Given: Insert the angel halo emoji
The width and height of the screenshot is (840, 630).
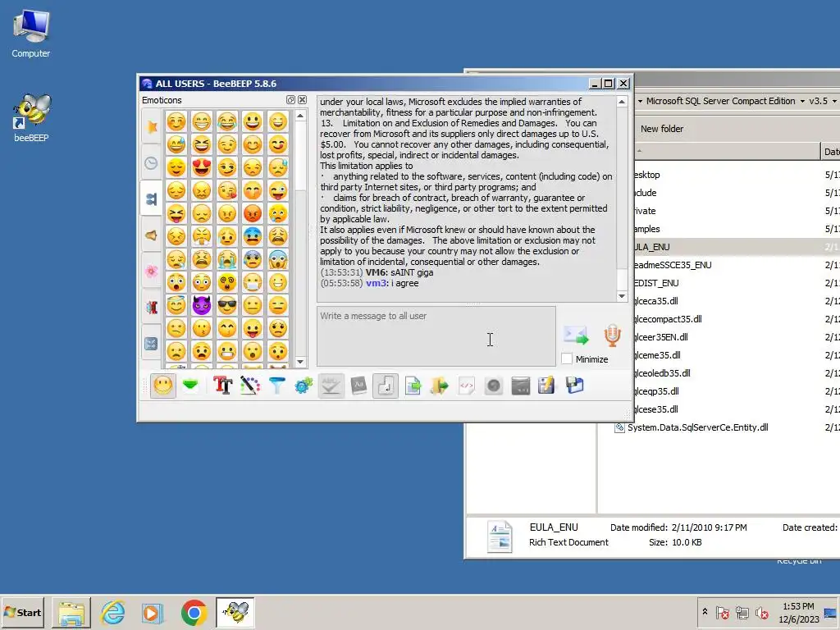Looking at the screenshot, I should [x=176, y=305].
